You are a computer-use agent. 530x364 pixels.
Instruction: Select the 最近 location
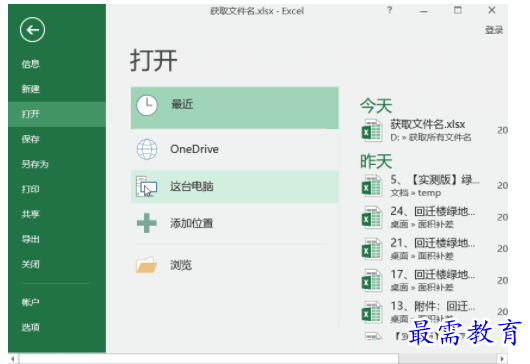235,108
